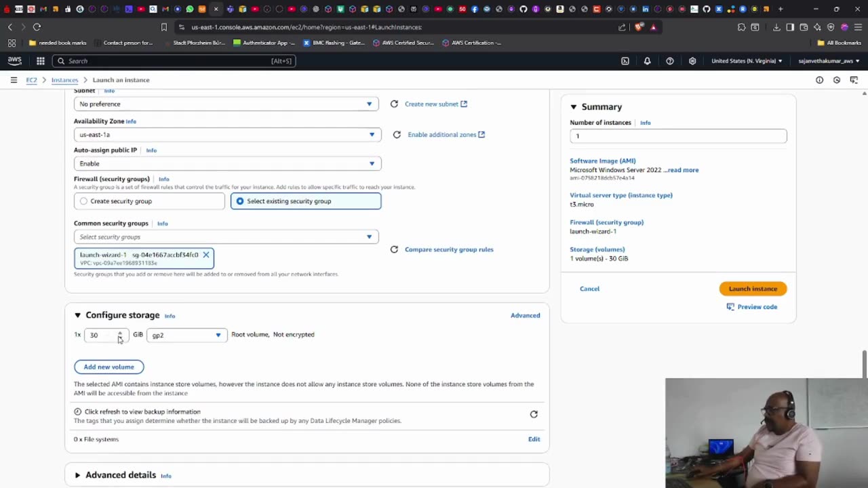Open the account user menu
Viewport: 868px width, 488px height.
[829, 61]
